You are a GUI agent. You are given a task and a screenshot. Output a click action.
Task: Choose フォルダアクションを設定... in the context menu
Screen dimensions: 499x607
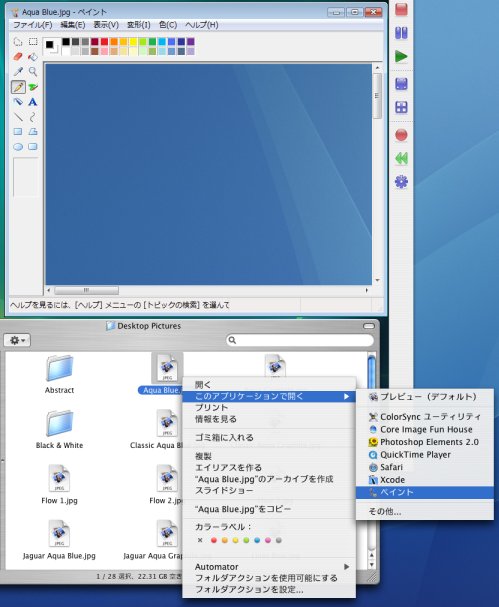click(x=269, y=590)
